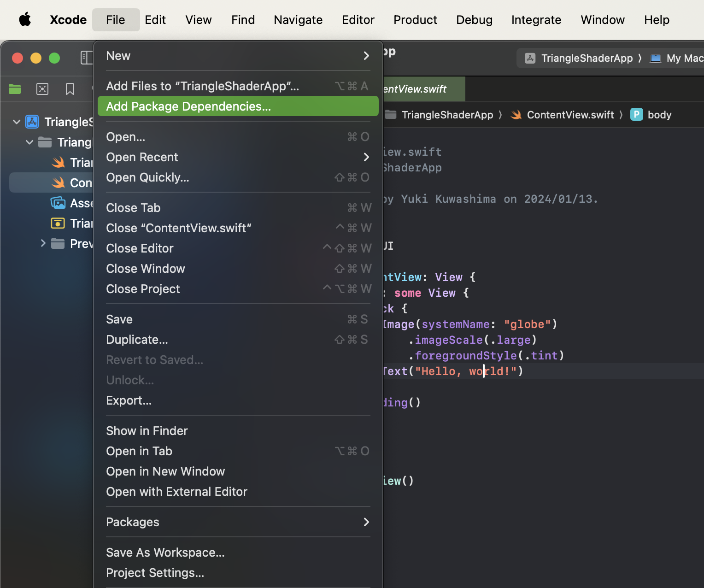This screenshot has width=704, height=588.
Task: Select Add Package Dependencies
Action: tap(238, 106)
